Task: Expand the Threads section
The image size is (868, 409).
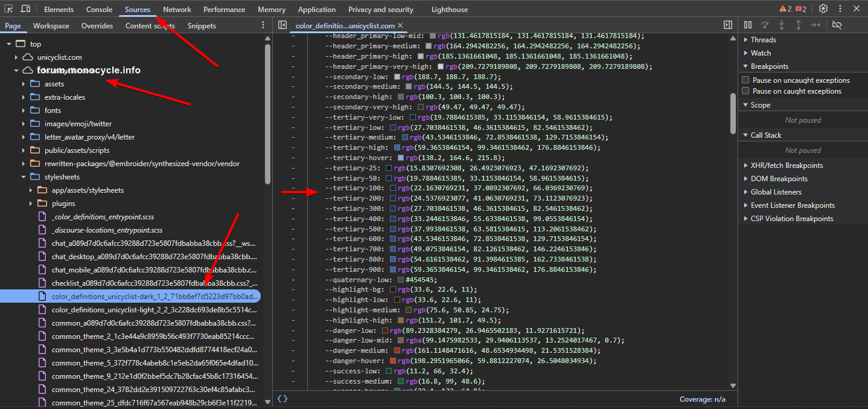Action: 763,40
